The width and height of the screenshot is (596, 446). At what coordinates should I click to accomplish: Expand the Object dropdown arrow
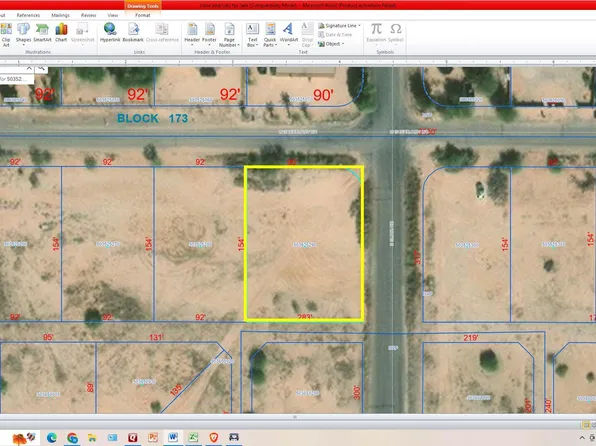point(343,44)
